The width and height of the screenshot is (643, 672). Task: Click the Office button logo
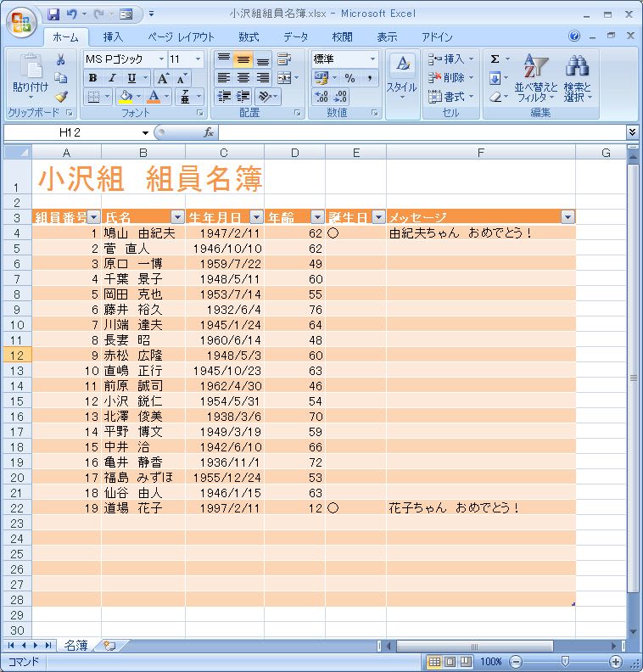pos(21,21)
